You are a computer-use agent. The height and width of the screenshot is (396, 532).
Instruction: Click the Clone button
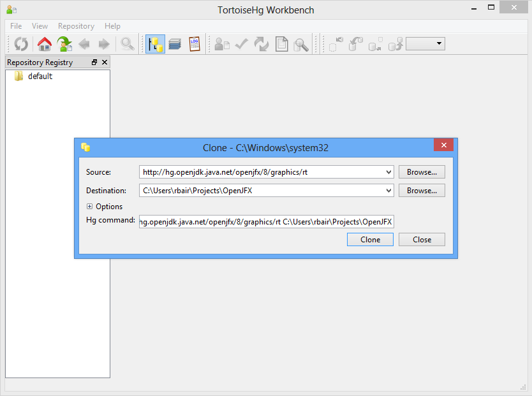point(370,239)
